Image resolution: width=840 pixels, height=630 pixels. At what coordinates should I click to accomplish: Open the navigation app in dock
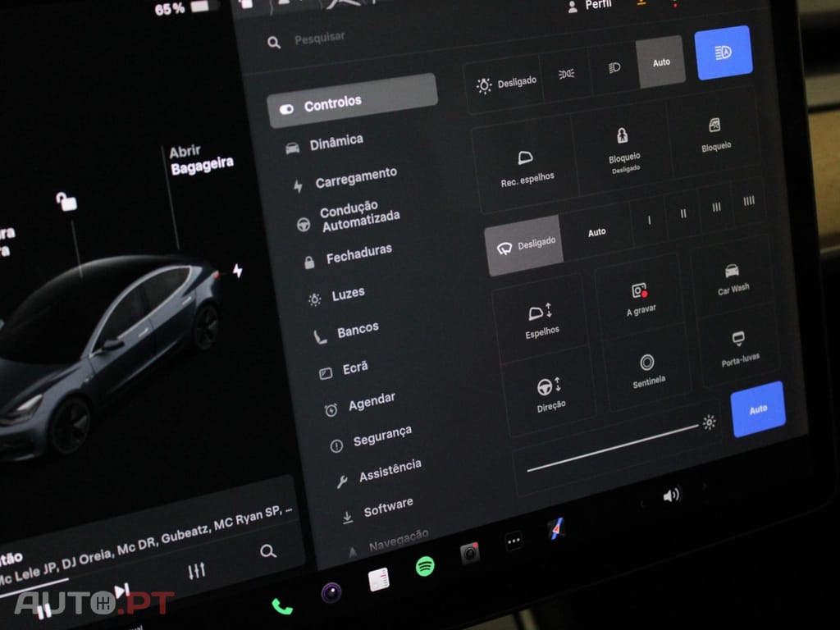point(557,529)
